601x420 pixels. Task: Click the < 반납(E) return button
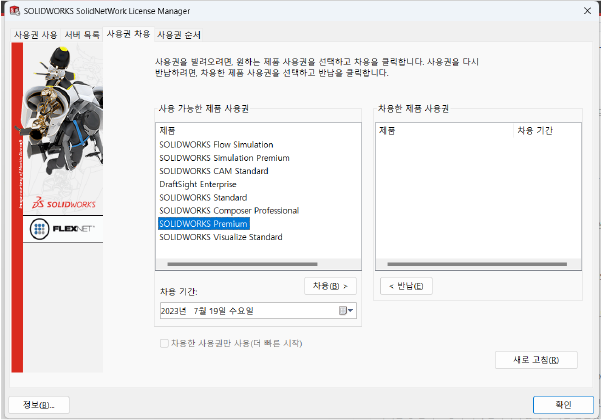point(406,286)
